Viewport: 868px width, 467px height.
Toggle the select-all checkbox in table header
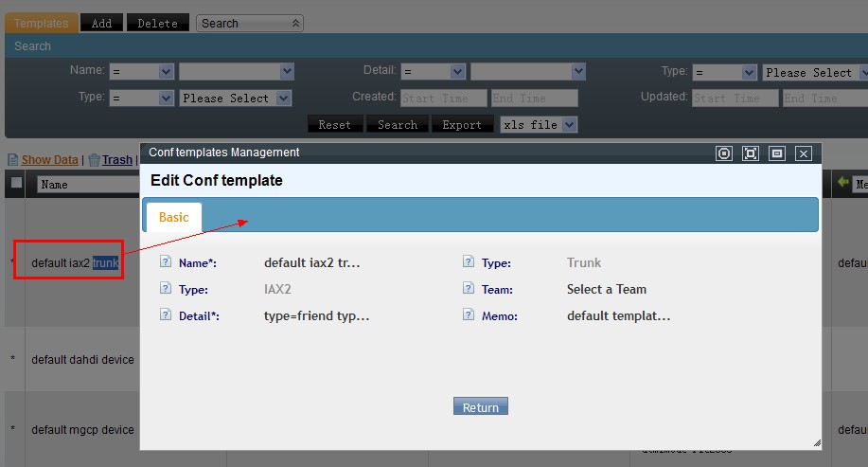tap(16, 183)
